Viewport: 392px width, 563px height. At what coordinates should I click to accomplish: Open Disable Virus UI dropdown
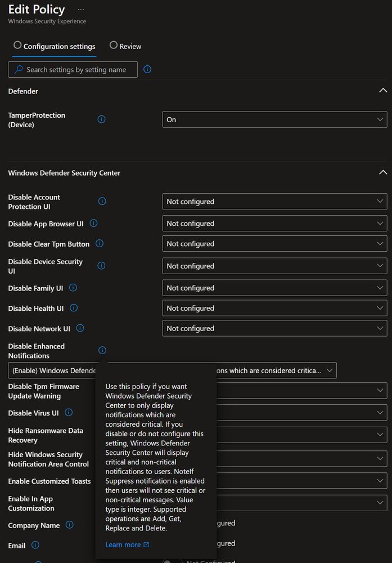301,413
